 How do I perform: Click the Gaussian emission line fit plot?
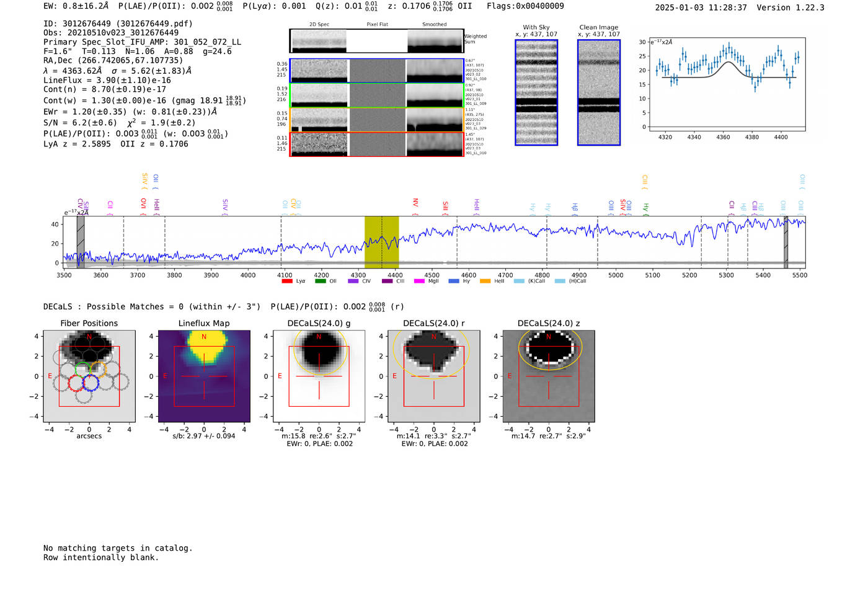pos(727,84)
